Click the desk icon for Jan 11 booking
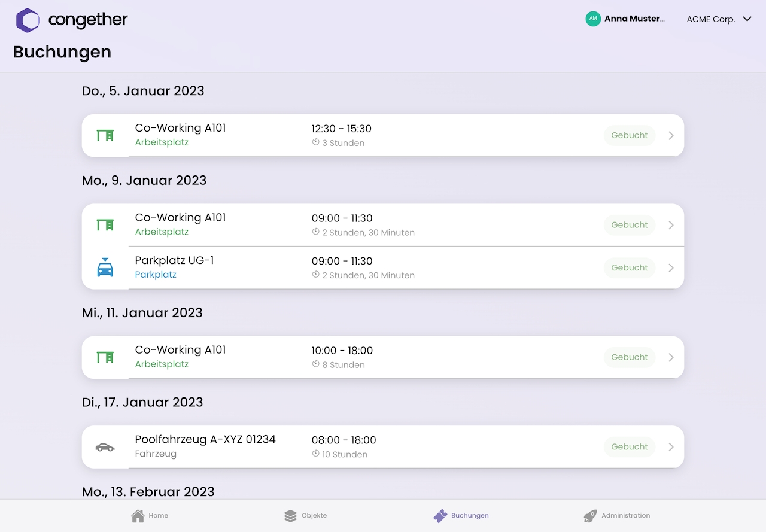766x532 pixels. (x=105, y=357)
